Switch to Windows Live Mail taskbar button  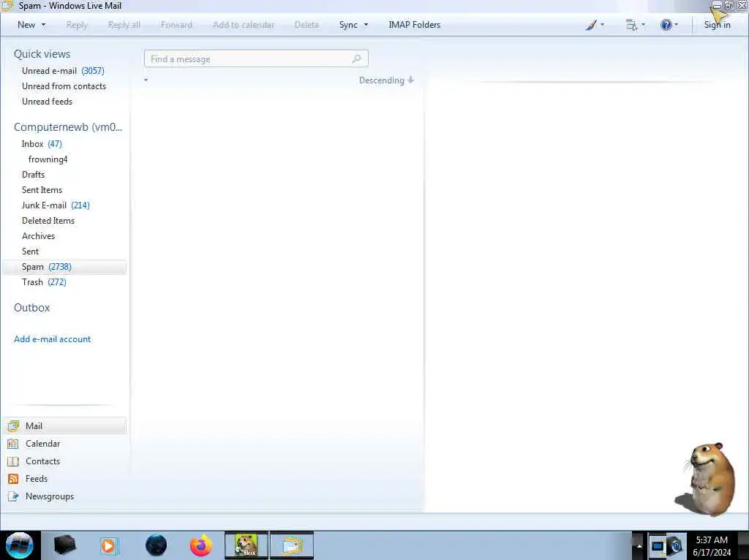point(292,545)
